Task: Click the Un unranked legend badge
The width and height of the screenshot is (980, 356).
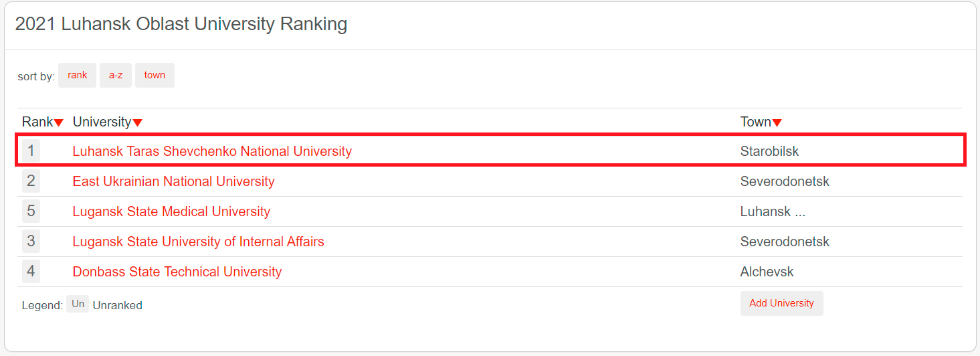Action: (78, 304)
